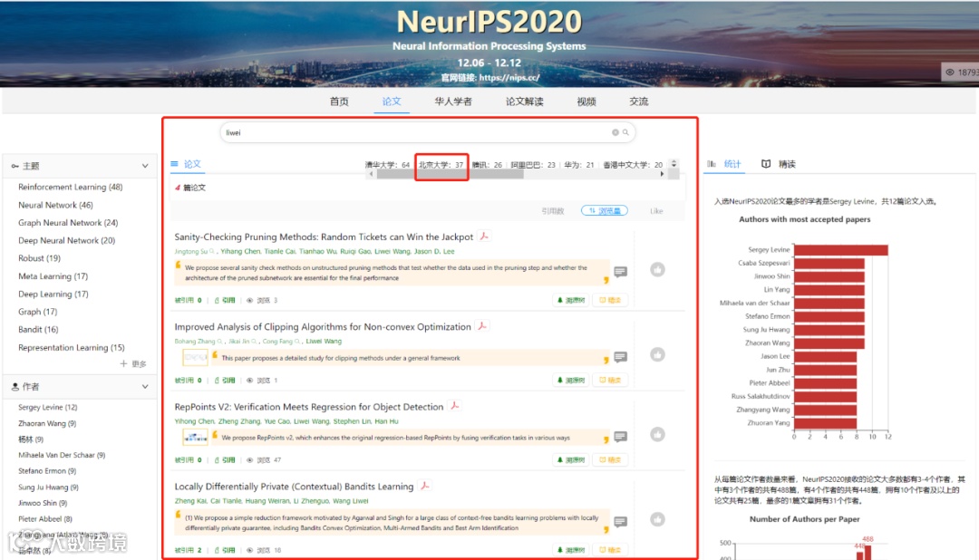Clear the search box text 'liwei'

coord(615,132)
